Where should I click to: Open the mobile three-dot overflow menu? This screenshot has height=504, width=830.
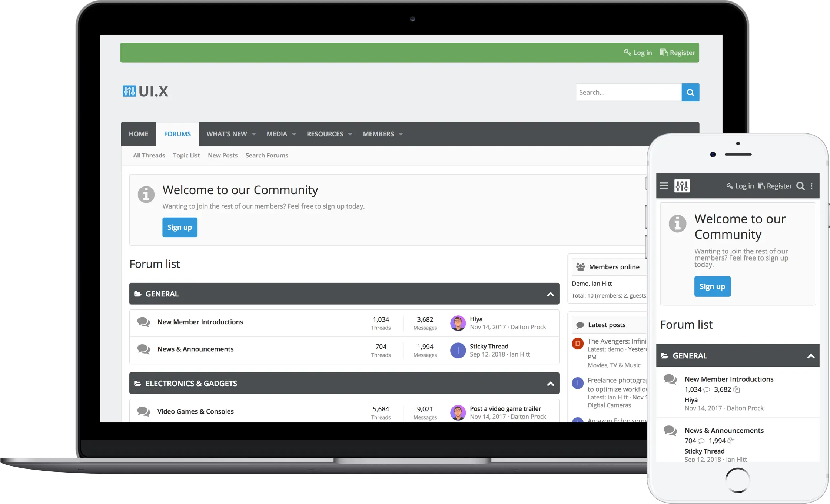811,186
